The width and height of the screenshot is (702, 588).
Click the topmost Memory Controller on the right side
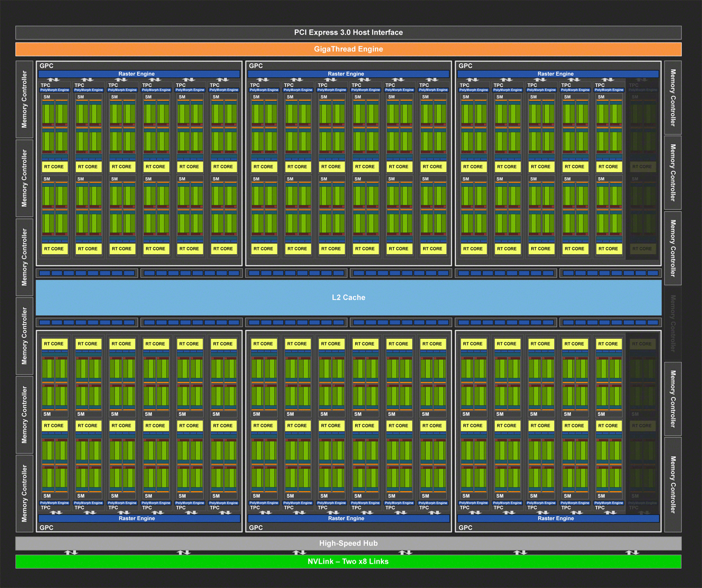tap(673, 97)
